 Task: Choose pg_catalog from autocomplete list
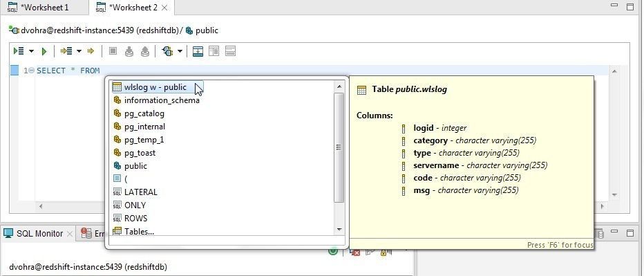click(144, 113)
